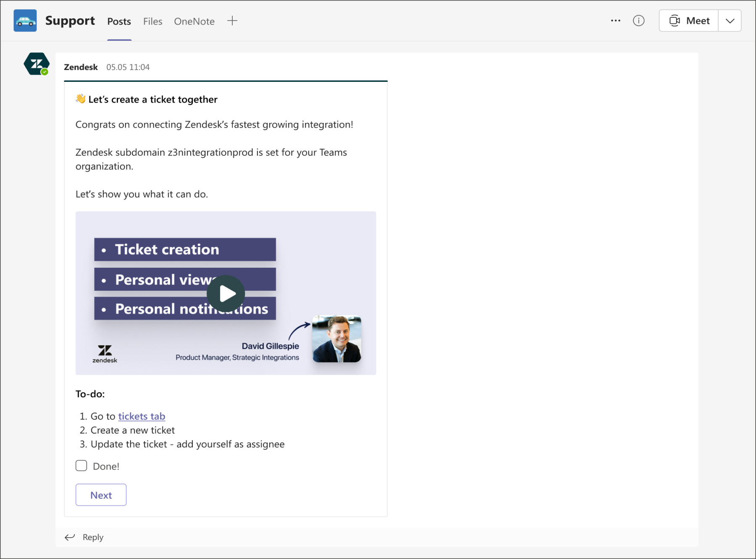Switch to the Files tab
The image size is (756, 559).
click(152, 21)
